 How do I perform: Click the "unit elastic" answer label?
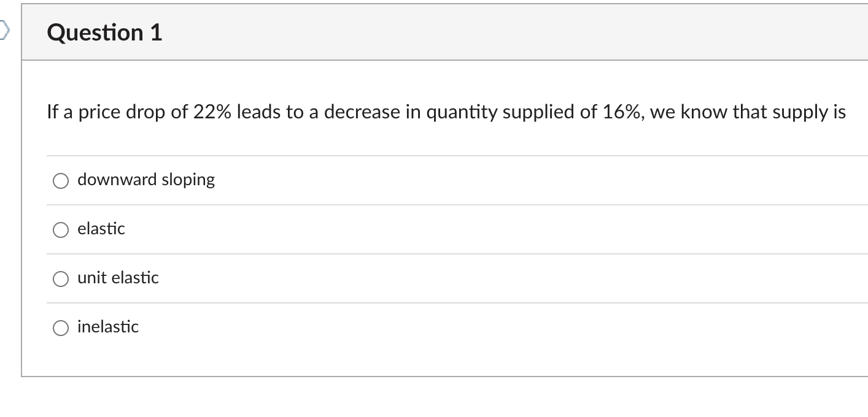pos(118,278)
